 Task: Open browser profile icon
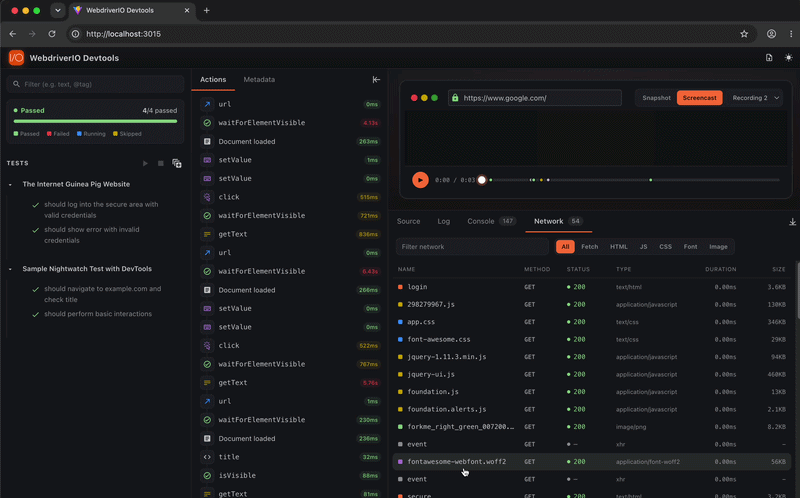771,34
